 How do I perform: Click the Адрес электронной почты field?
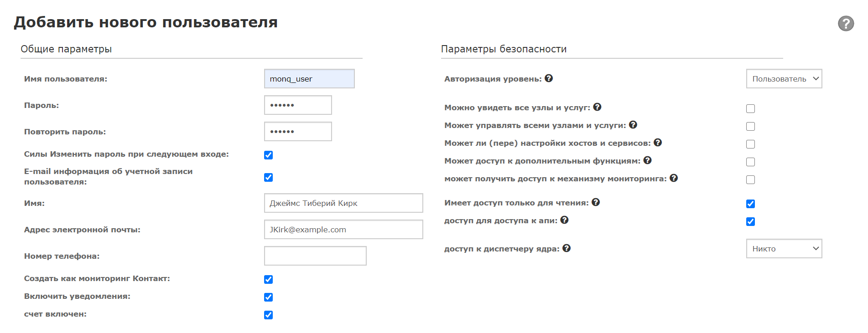343,230
